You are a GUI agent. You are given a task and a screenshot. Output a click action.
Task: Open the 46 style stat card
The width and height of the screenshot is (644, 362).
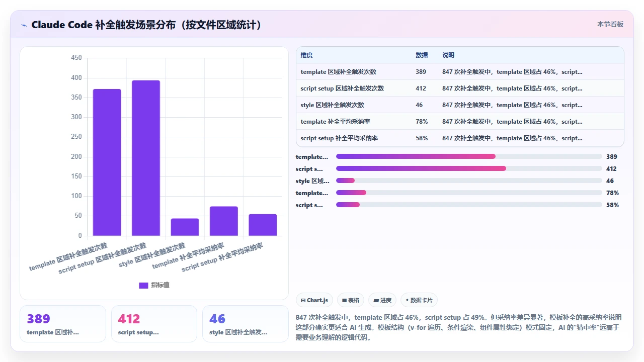246,324
